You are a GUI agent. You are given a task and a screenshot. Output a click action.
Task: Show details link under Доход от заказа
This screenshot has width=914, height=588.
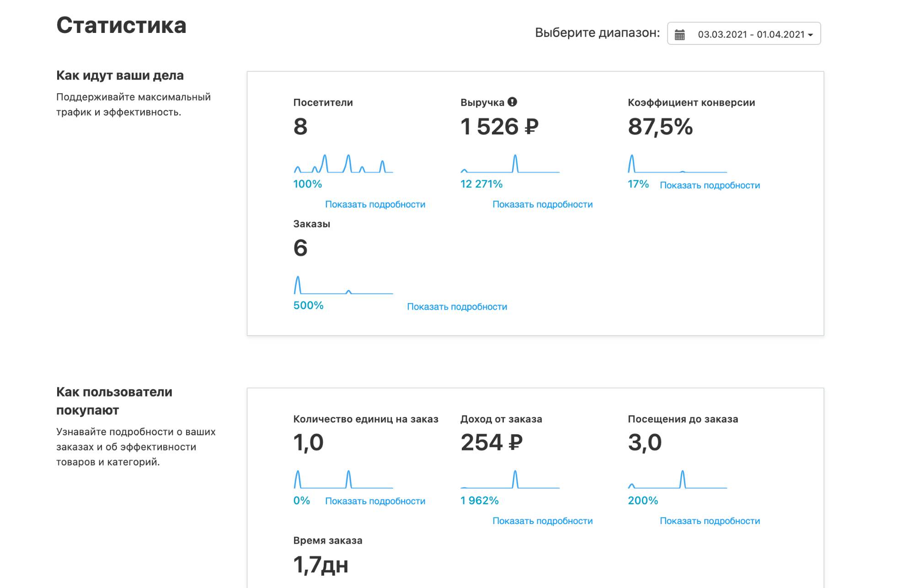[542, 521]
